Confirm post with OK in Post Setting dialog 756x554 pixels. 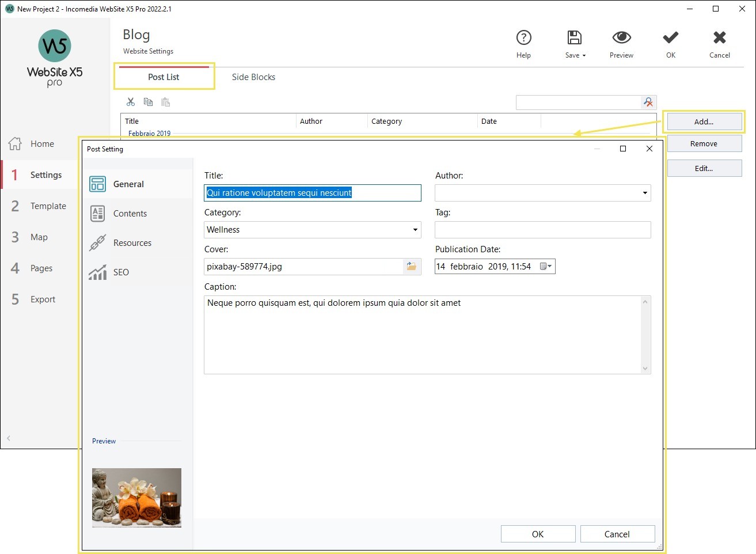pyautogui.click(x=537, y=534)
